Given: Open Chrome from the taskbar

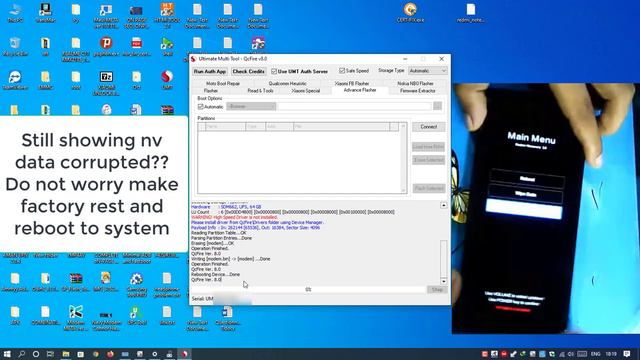Looking at the screenshot, I should tap(96, 354).
